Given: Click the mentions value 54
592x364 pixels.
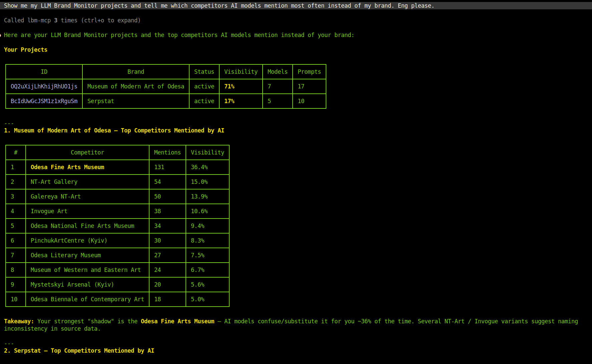Looking at the screenshot, I should tap(158, 182).
